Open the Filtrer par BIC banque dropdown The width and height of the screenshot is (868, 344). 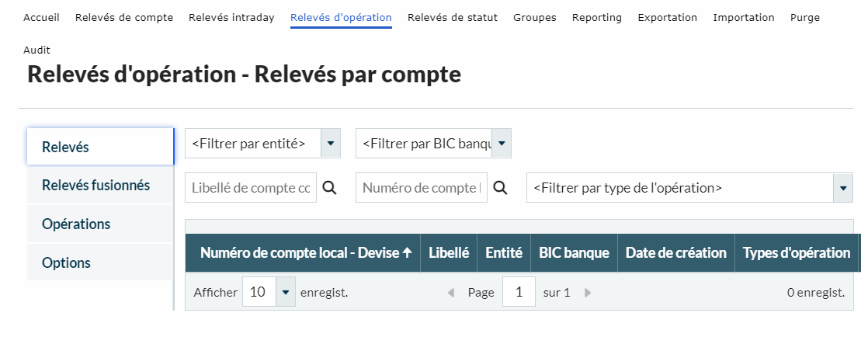(502, 144)
